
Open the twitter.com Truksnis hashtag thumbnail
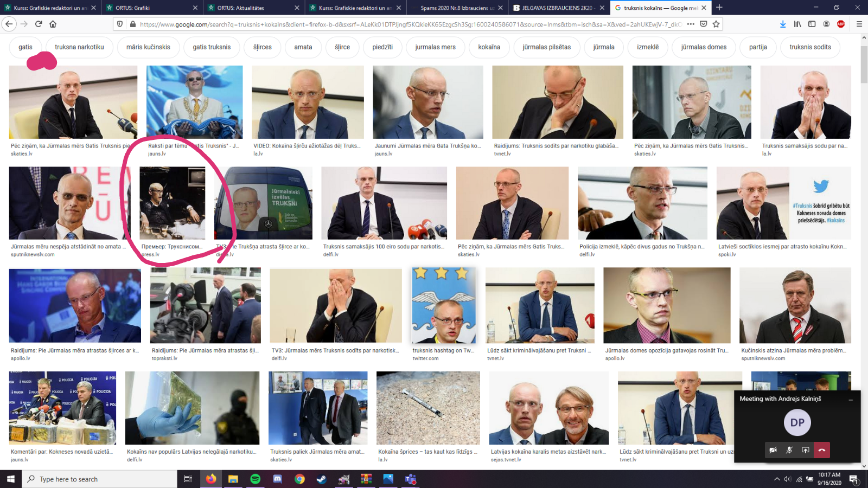(444, 305)
